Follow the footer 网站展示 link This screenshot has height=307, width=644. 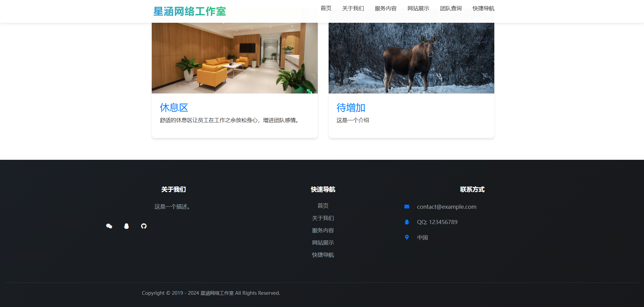(x=323, y=242)
